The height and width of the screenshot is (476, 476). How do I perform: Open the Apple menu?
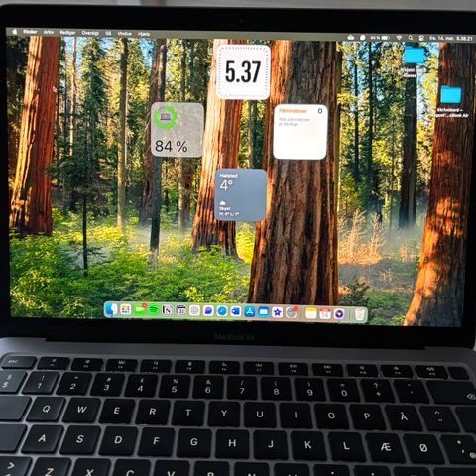(15, 32)
